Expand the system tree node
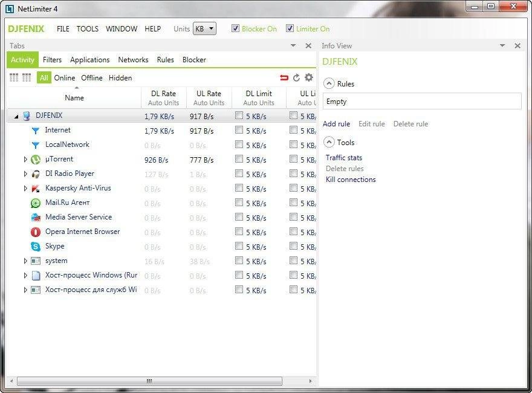Screen dimensions: 532x393 (x=25, y=261)
